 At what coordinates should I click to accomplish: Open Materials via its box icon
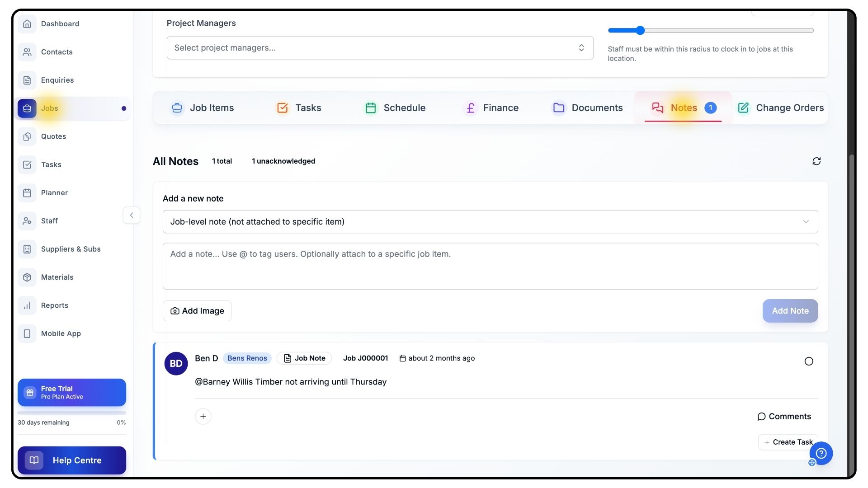point(27,277)
